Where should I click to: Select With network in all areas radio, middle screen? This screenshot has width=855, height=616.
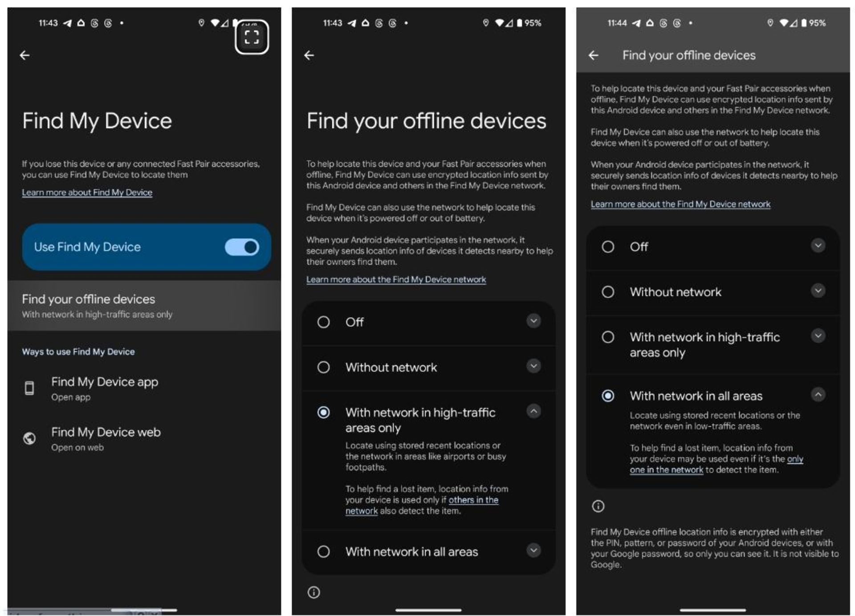tap(323, 551)
